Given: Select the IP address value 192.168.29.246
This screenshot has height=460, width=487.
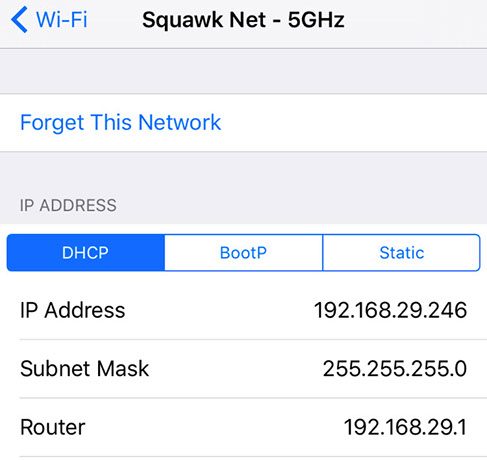Looking at the screenshot, I should pyautogui.click(x=390, y=310).
